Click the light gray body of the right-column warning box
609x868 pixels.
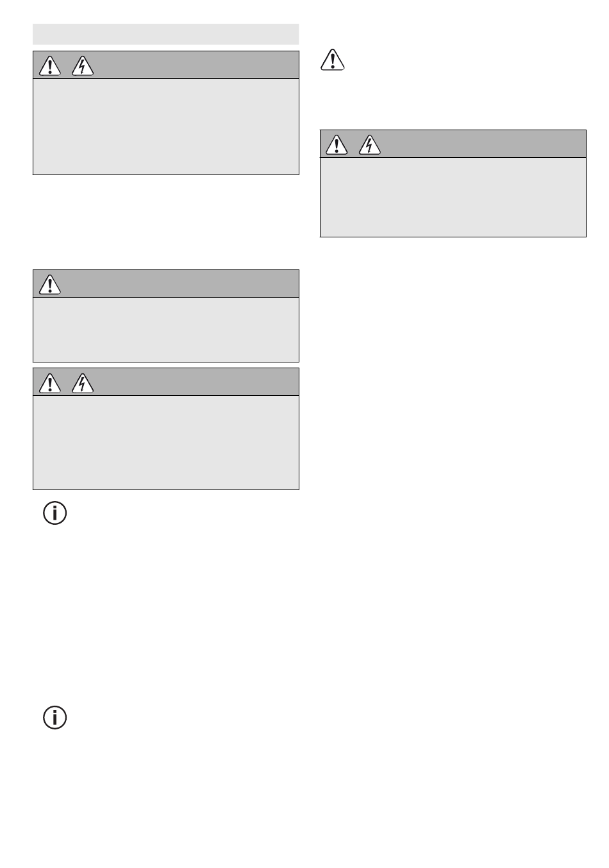pyautogui.click(x=453, y=197)
